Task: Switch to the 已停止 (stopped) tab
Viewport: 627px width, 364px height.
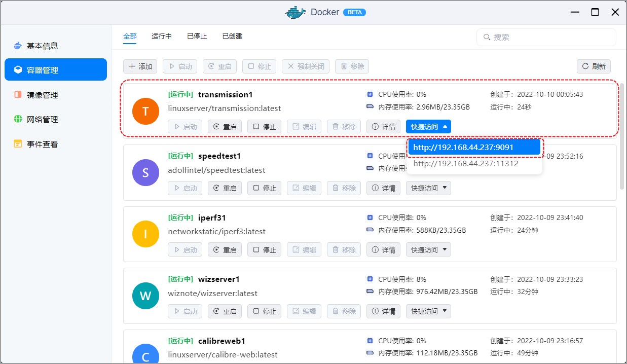Action: tap(197, 36)
